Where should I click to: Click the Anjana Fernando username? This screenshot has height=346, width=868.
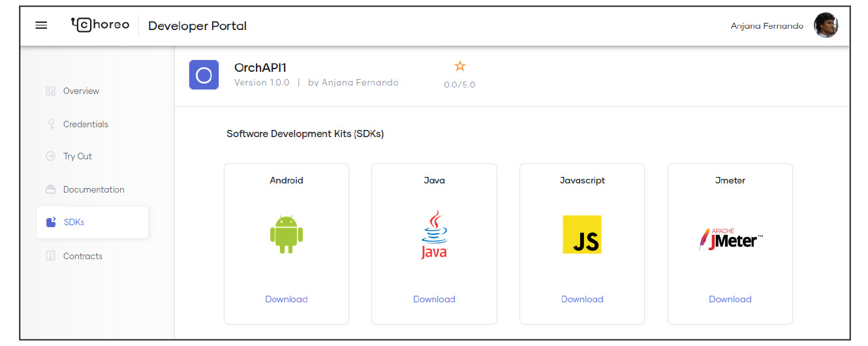coord(767,26)
